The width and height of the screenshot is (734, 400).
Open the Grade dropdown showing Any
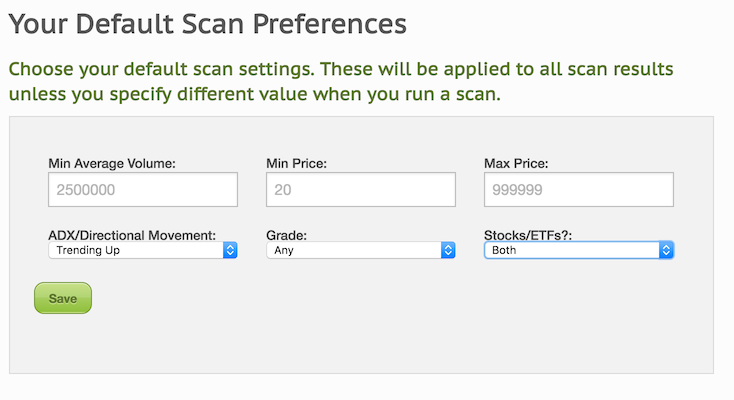(360, 250)
